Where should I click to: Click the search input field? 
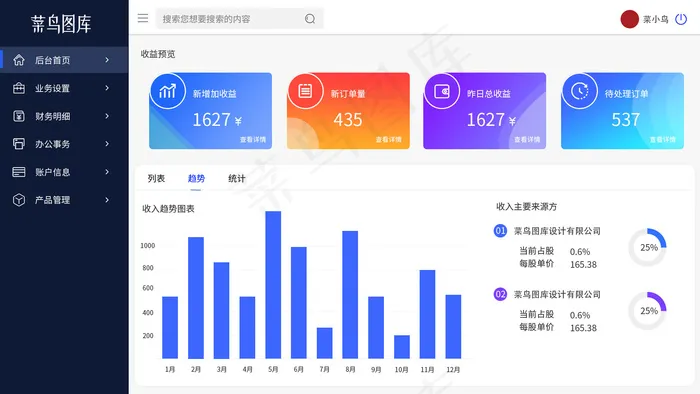coord(239,19)
